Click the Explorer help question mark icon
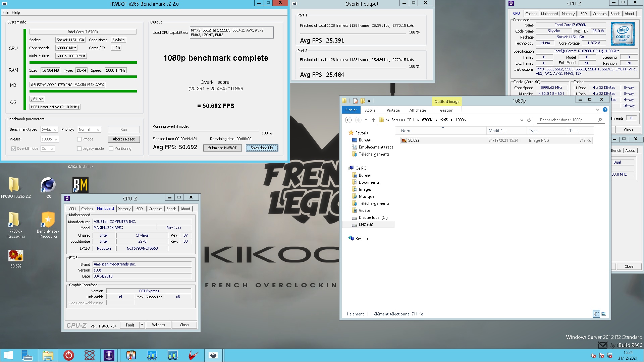 pyautogui.click(x=605, y=110)
